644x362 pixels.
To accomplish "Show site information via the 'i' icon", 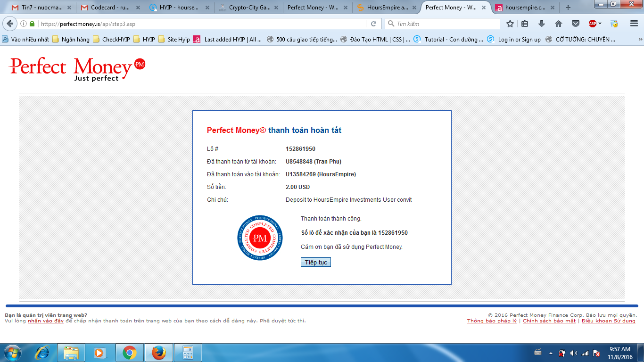I will pos(24,24).
